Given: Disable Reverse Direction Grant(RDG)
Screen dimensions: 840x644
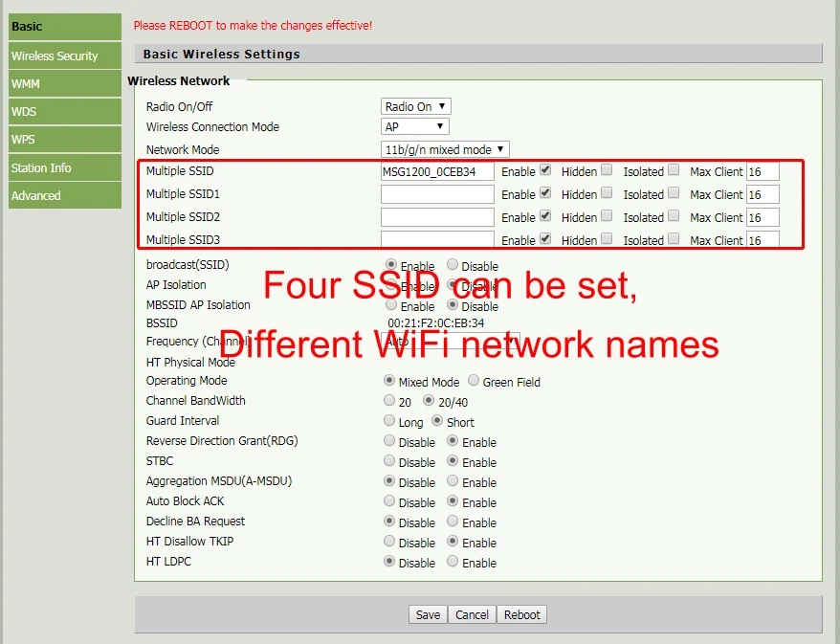Looking at the screenshot, I should (x=389, y=440).
